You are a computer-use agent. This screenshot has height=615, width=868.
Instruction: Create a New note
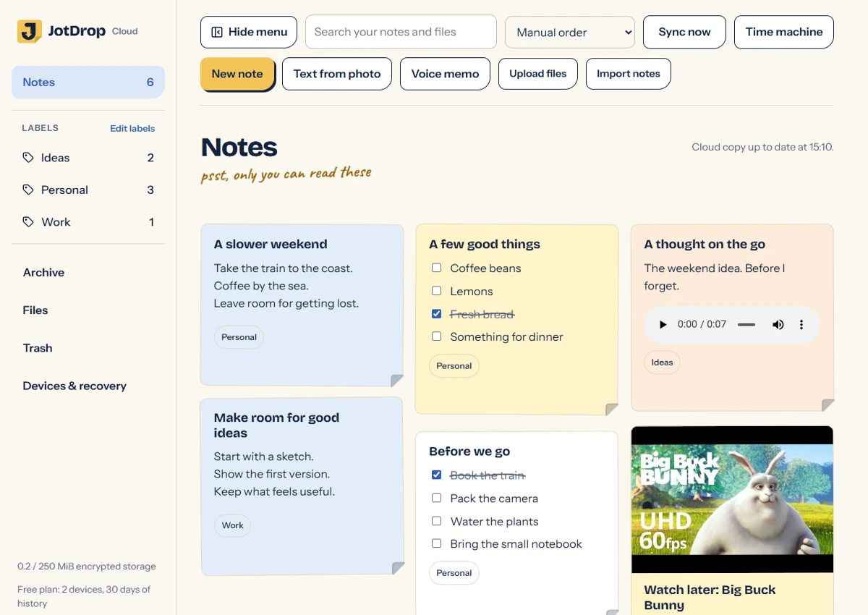coord(237,74)
